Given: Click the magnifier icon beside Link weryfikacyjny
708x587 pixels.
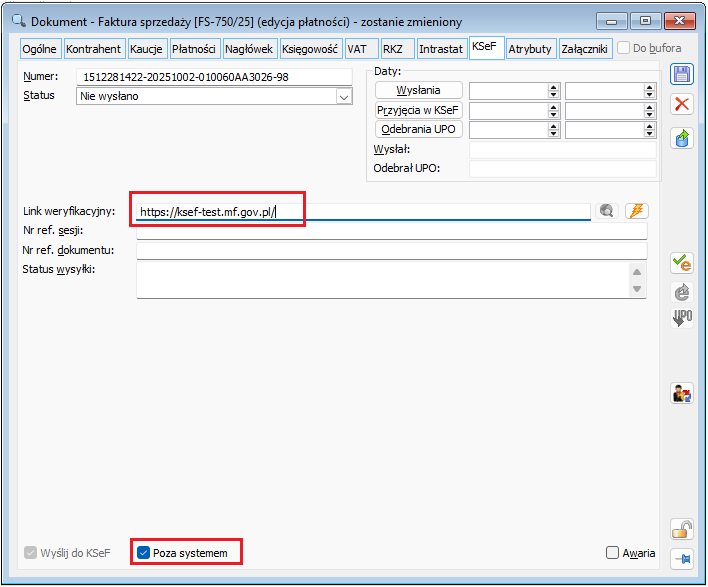Looking at the screenshot, I should [x=606, y=210].
